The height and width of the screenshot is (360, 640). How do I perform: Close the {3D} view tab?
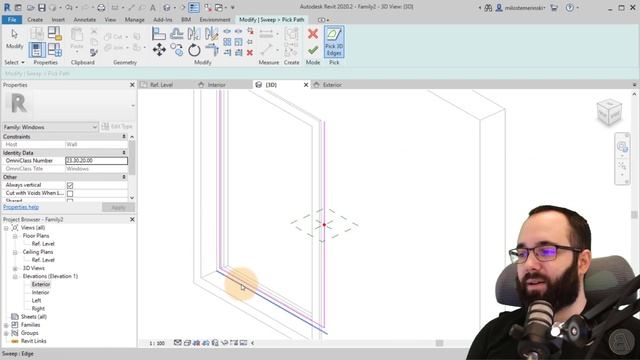click(306, 85)
